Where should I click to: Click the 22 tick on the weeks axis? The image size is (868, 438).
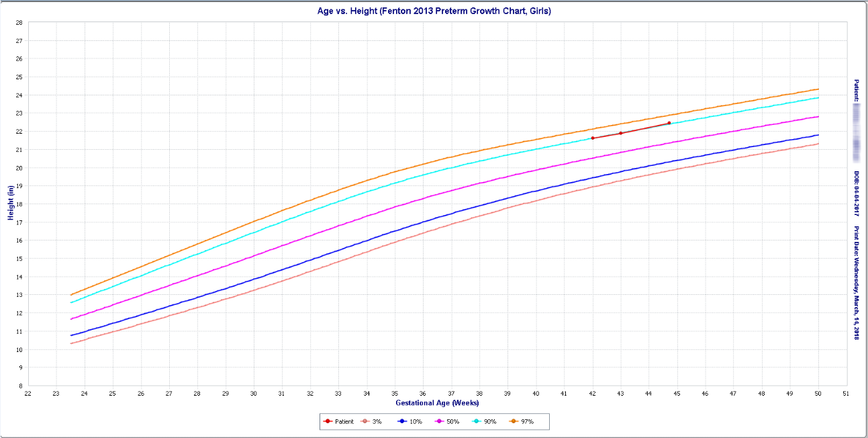[28, 393]
